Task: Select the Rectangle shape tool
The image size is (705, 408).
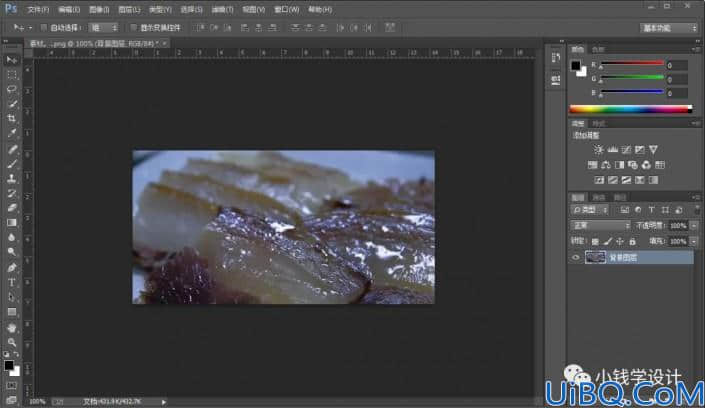Action: (x=12, y=312)
